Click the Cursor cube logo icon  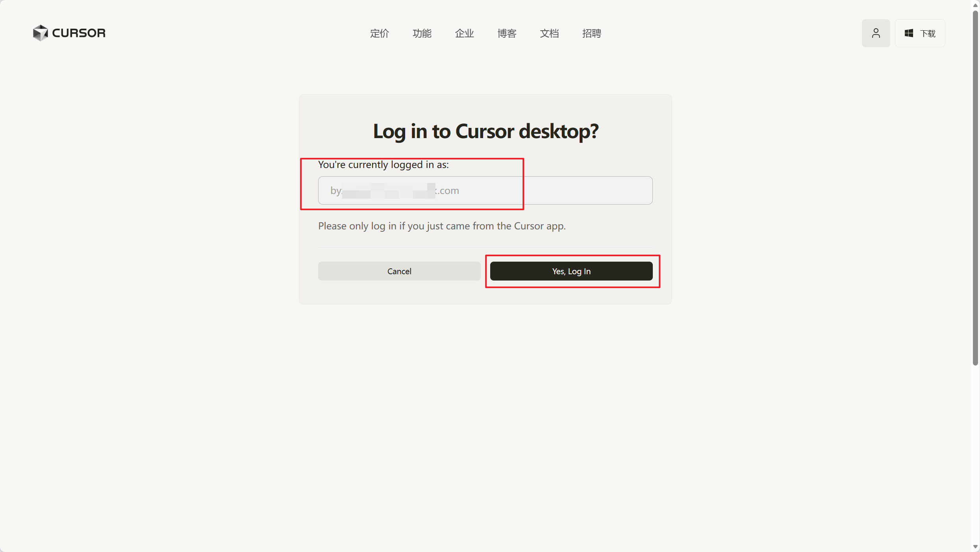[x=40, y=33]
